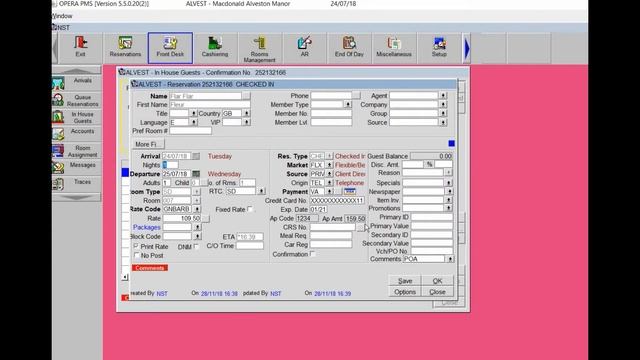
Task: Open Traces in the sidebar
Action: pyautogui.click(x=77, y=184)
